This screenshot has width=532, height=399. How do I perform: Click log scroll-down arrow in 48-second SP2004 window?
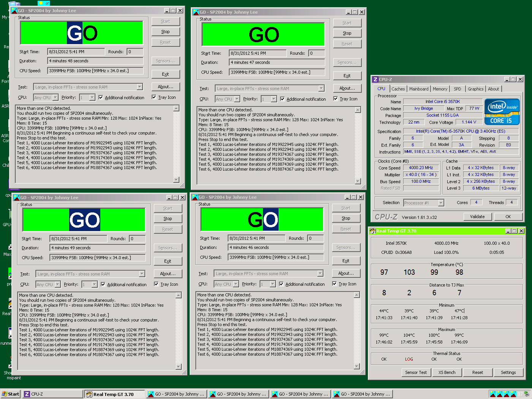[x=176, y=180]
